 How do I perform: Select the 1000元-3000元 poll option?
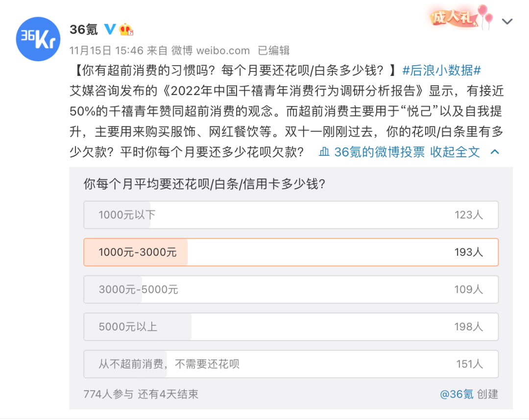(x=291, y=252)
